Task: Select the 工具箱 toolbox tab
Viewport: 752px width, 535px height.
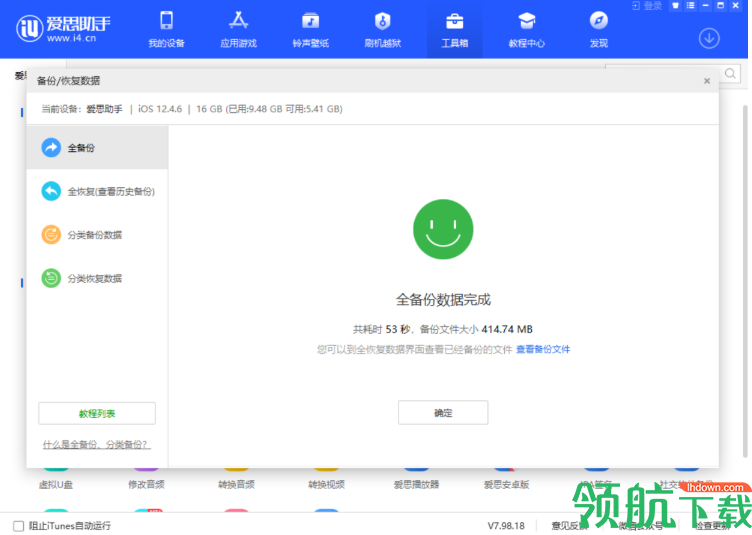Action: tap(455, 30)
